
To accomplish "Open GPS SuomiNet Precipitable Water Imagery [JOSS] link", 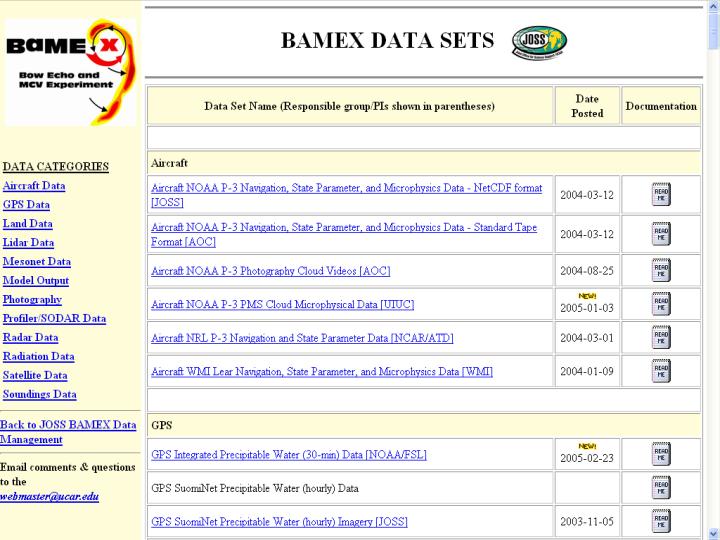I will pyautogui.click(x=279, y=522).
